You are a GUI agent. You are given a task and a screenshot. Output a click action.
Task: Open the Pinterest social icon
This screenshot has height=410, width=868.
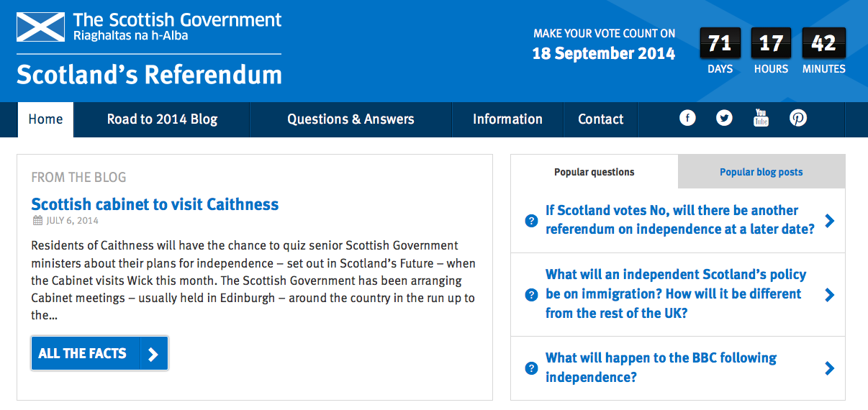click(798, 118)
